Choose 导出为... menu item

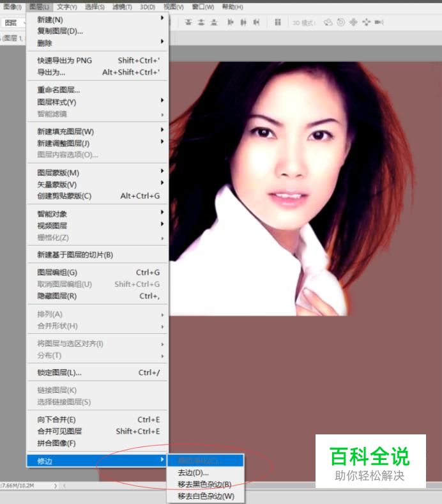(97, 72)
